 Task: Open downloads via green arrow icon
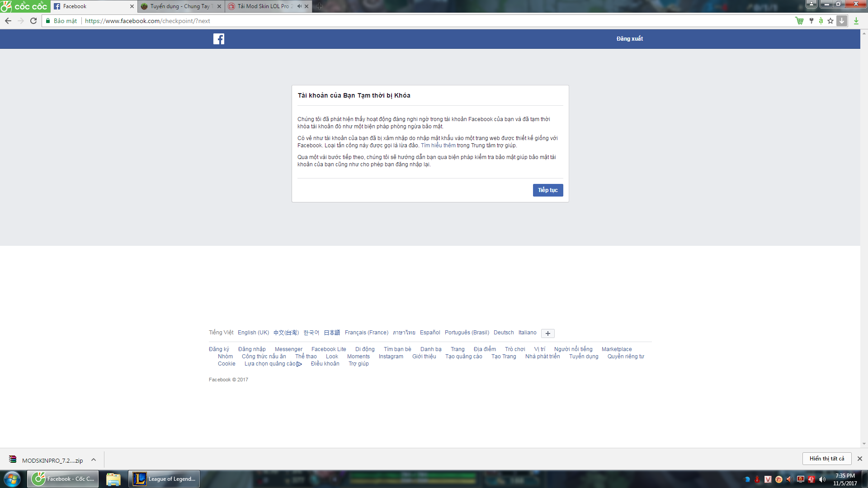[856, 21]
